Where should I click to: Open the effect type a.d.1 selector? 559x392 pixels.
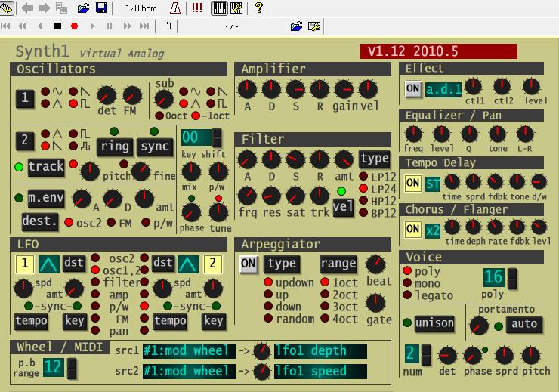point(443,89)
